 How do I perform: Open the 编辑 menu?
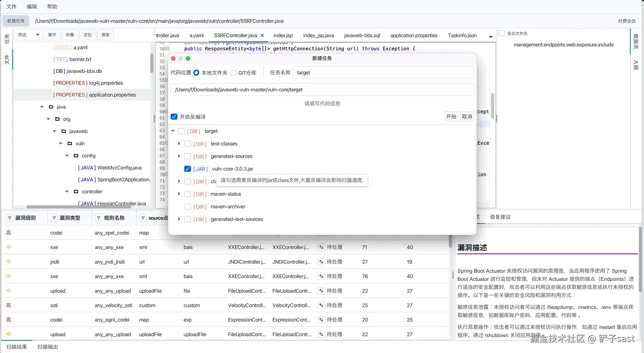pyautogui.click(x=32, y=7)
